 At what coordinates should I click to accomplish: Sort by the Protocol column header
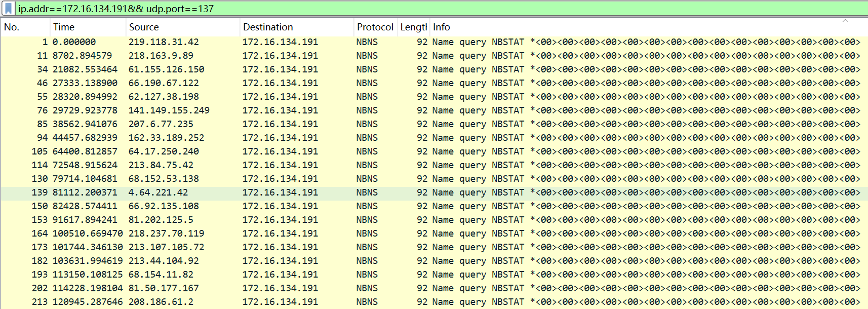click(375, 27)
